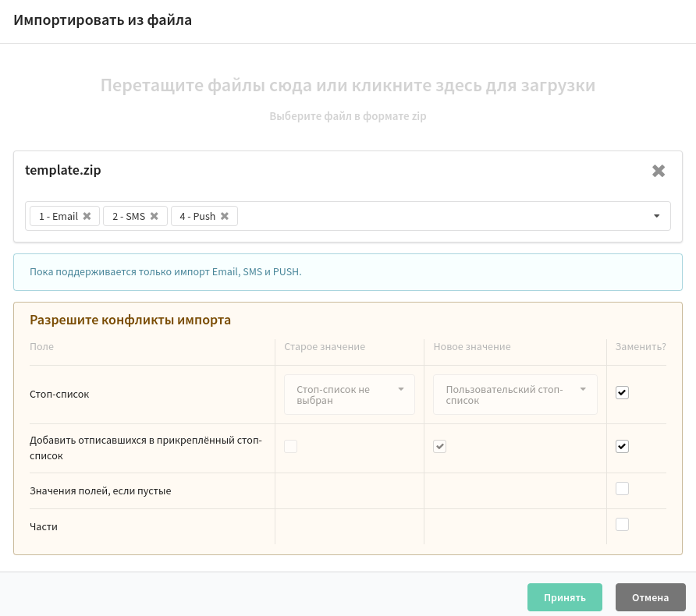Image resolution: width=696 pixels, height=616 pixels.
Task: Click the Принять button
Action: (x=565, y=597)
